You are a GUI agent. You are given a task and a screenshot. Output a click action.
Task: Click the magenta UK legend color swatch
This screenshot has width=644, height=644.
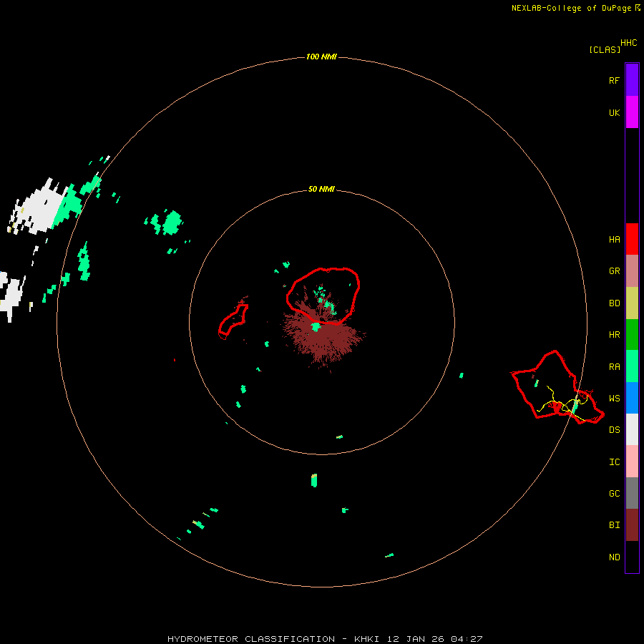click(x=632, y=112)
